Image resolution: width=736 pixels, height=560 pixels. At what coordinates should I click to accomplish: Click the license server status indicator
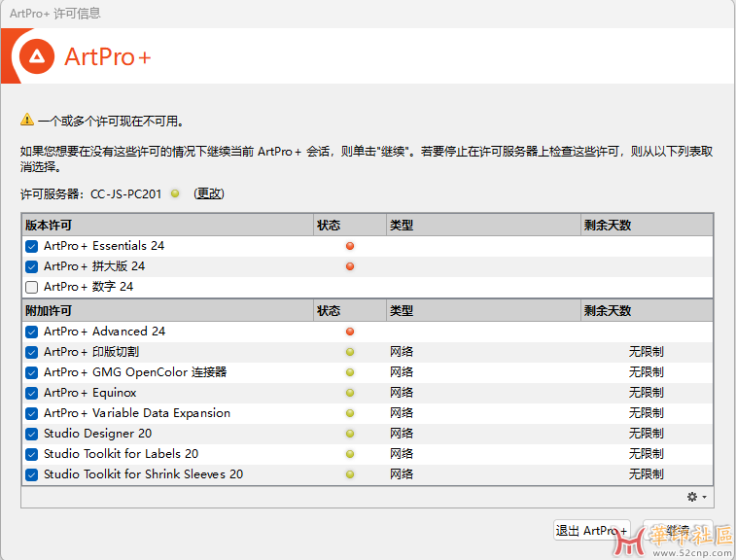click(x=175, y=193)
